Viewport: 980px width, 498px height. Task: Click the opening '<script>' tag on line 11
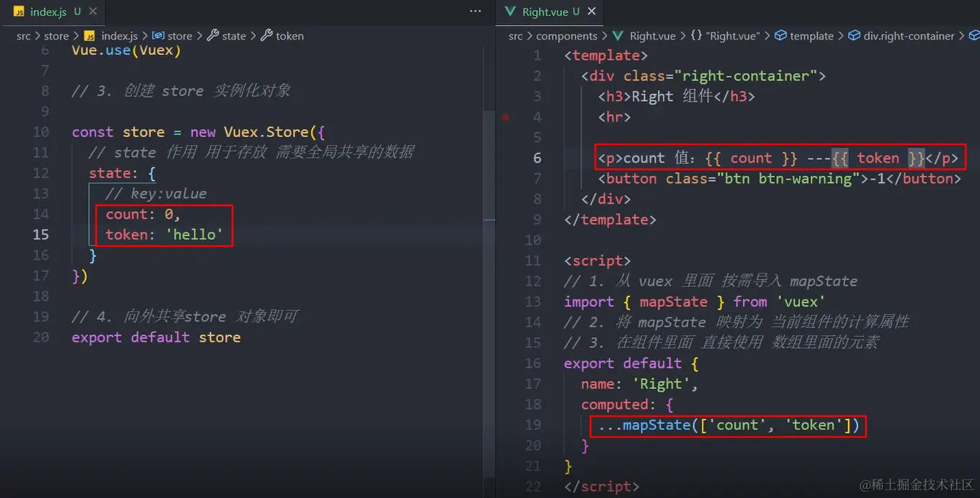click(598, 260)
